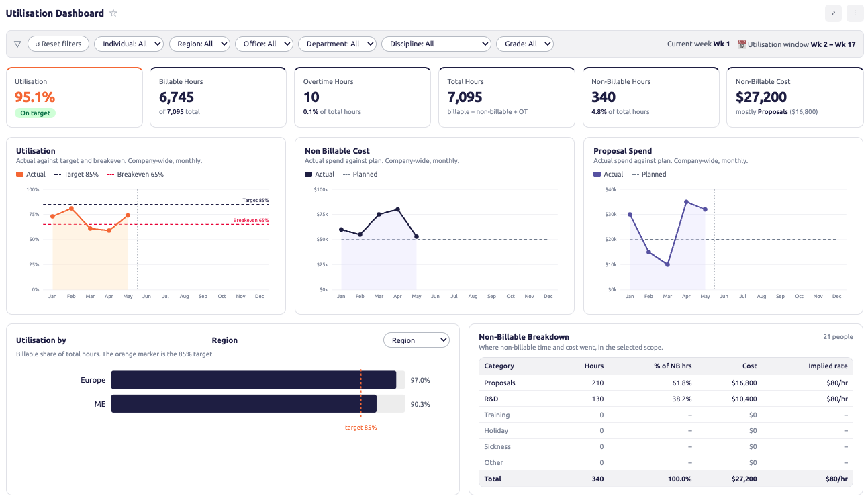Click the Breakeven 65% legend entry
This screenshot has height=498, width=868.
(x=136, y=175)
